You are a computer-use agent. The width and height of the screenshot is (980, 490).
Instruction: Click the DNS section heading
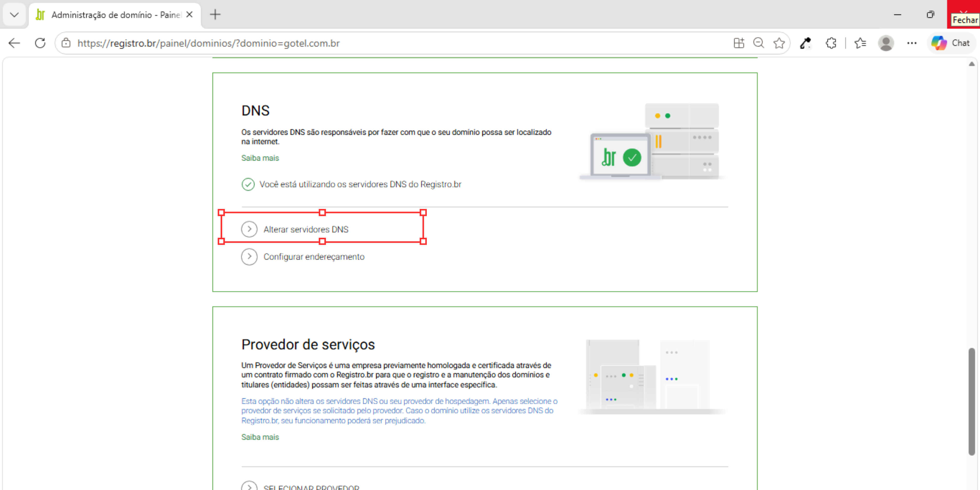(256, 111)
